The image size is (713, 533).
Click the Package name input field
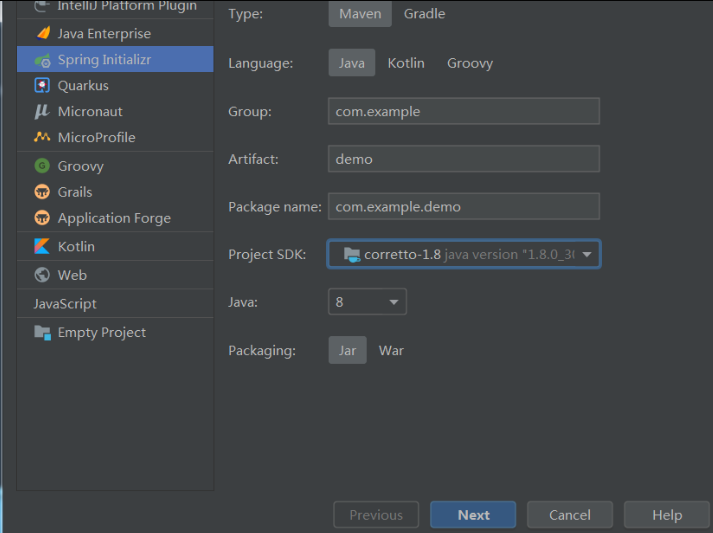pyautogui.click(x=464, y=206)
